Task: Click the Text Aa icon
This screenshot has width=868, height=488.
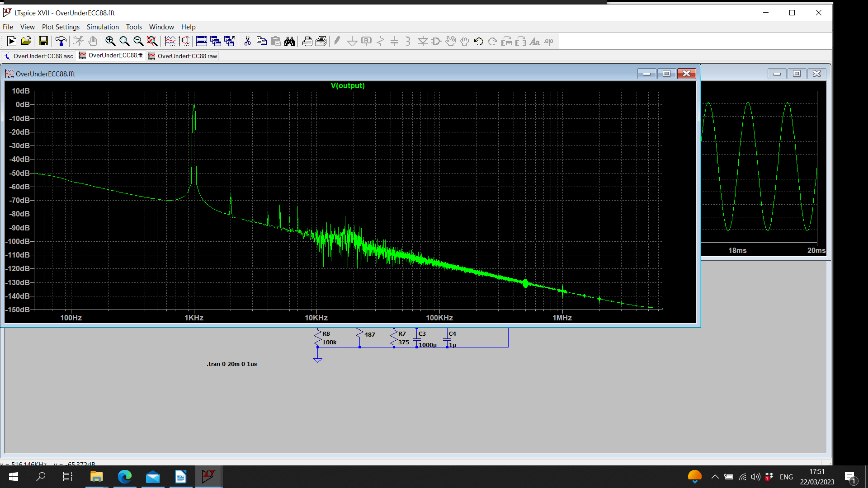Action: (x=535, y=42)
